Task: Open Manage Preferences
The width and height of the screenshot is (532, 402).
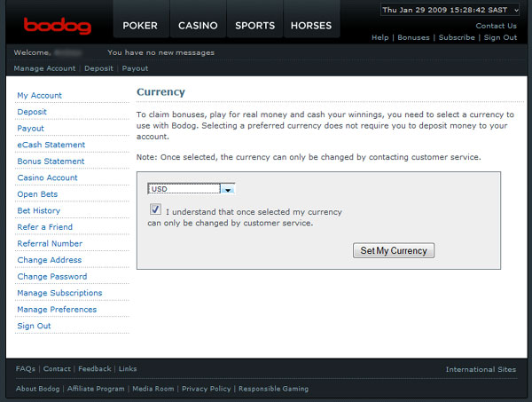Action: 57,310
